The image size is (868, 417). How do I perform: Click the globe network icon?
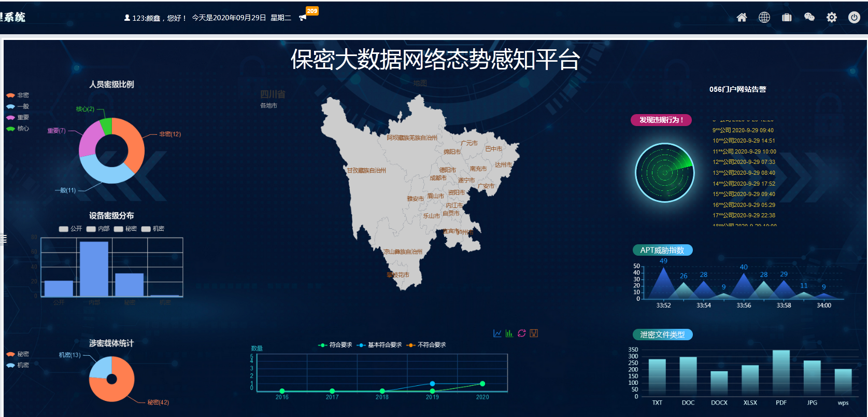(x=764, y=18)
